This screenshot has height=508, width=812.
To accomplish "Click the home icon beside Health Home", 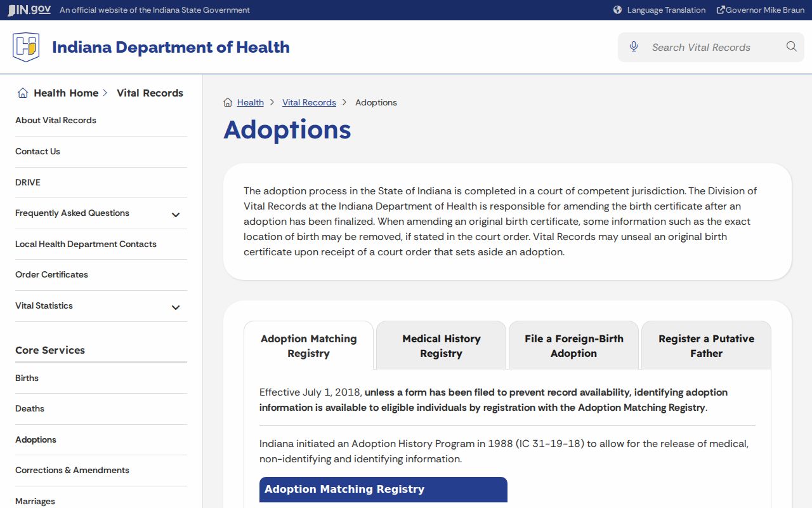I will click(x=23, y=93).
